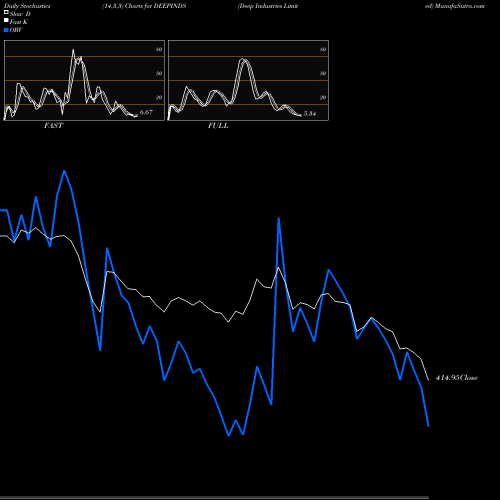
Task: Click the 5.84 value in FULL chart
Action: point(310,114)
